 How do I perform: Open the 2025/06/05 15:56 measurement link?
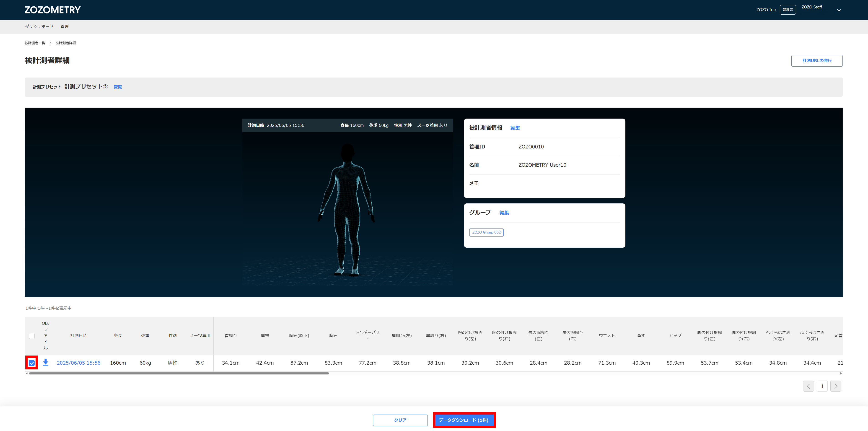78,363
